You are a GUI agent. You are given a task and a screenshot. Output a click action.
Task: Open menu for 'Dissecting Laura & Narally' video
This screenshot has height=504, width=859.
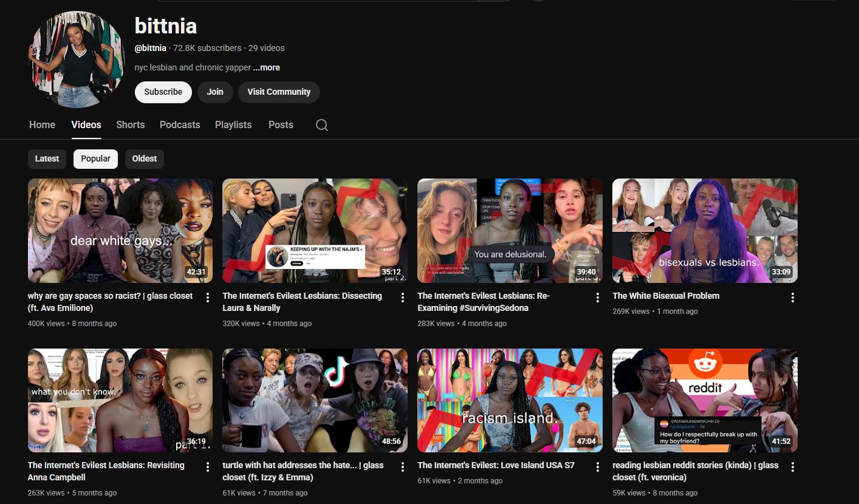click(403, 298)
